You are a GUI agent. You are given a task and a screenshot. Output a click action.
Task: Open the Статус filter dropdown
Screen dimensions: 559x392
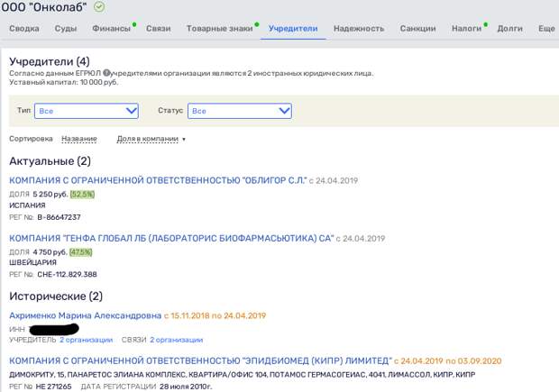tap(240, 111)
